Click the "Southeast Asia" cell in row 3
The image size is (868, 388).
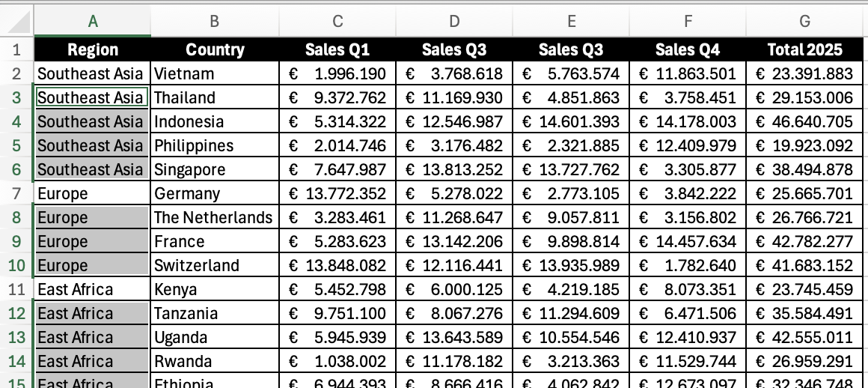coord(93,97)
